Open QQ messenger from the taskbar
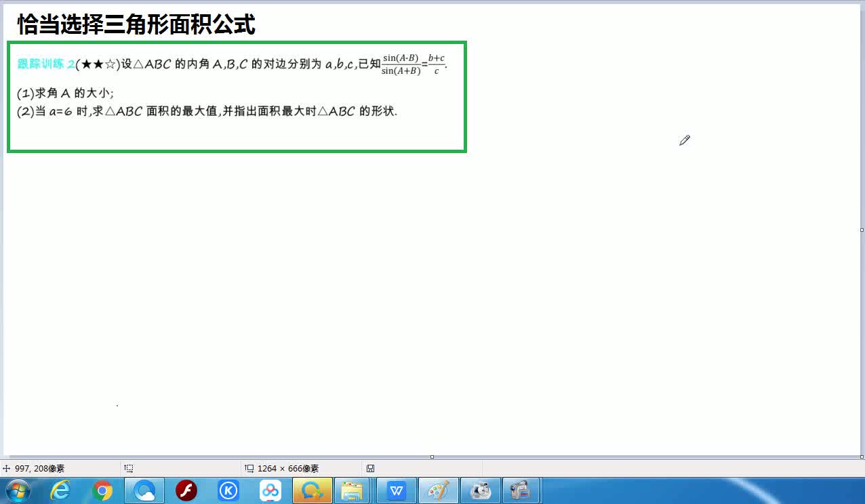Viewport: 865px width, 504px height. (x=312, y=490)
